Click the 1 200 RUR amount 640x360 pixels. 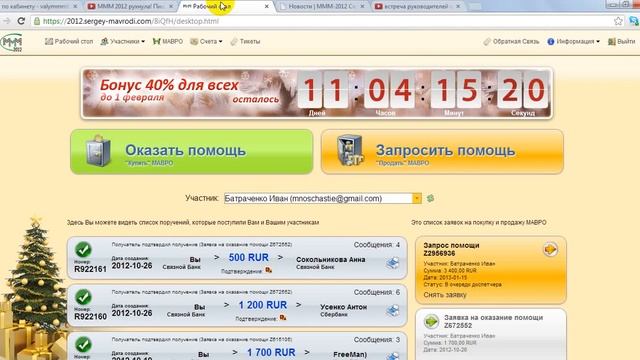pos(263,305)
